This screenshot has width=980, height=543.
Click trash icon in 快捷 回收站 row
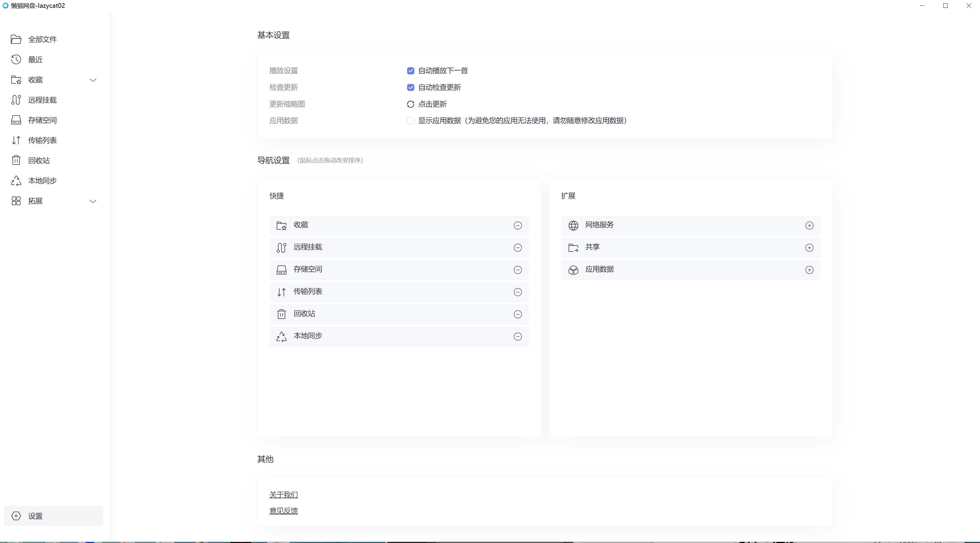point(281,314)
